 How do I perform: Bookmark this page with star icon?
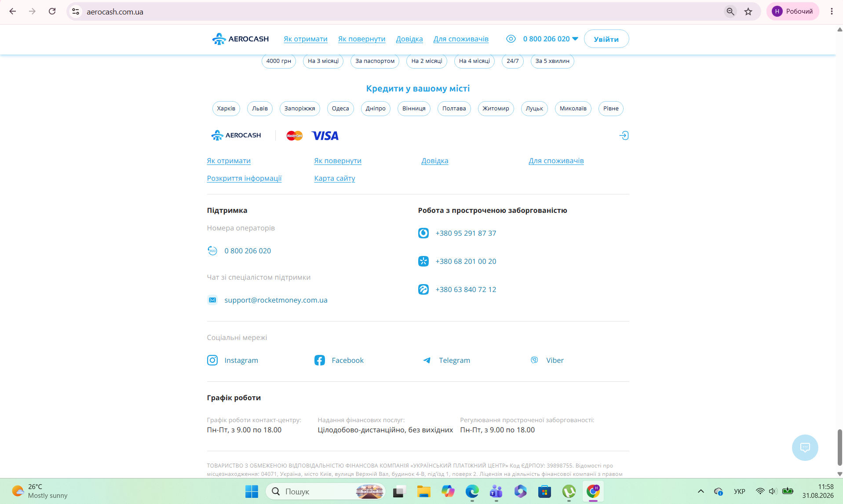point(748,11)
